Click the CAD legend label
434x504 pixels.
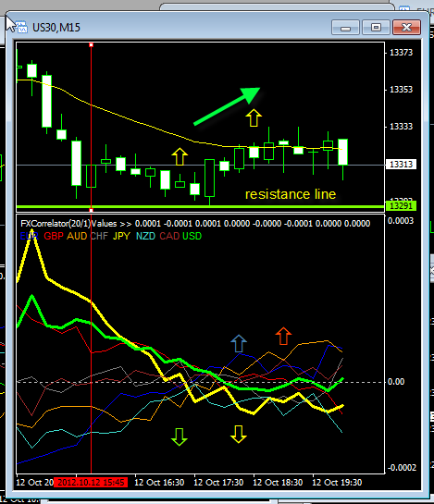[x=169, y=236]
